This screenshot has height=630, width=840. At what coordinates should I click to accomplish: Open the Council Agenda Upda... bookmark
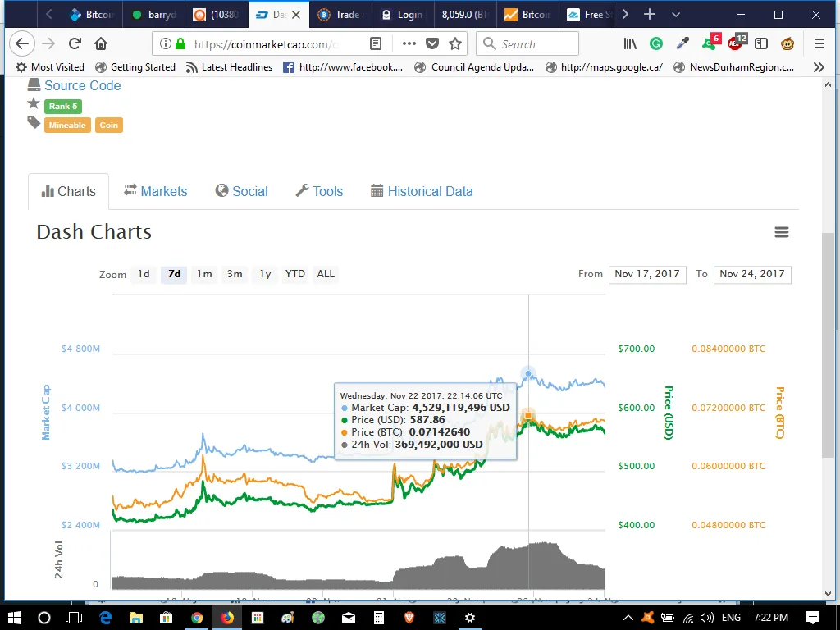click(475, 67)
